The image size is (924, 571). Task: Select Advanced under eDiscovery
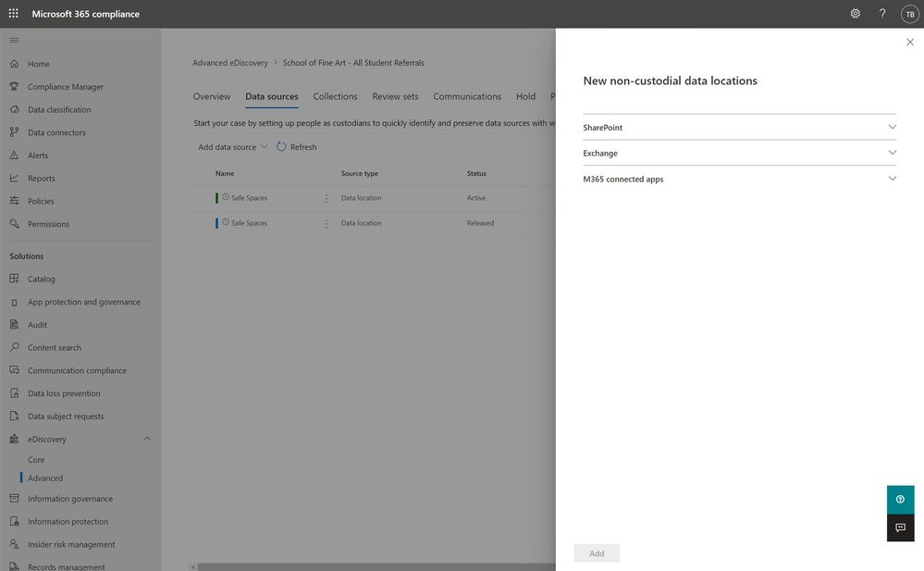[x=44, y=478]
